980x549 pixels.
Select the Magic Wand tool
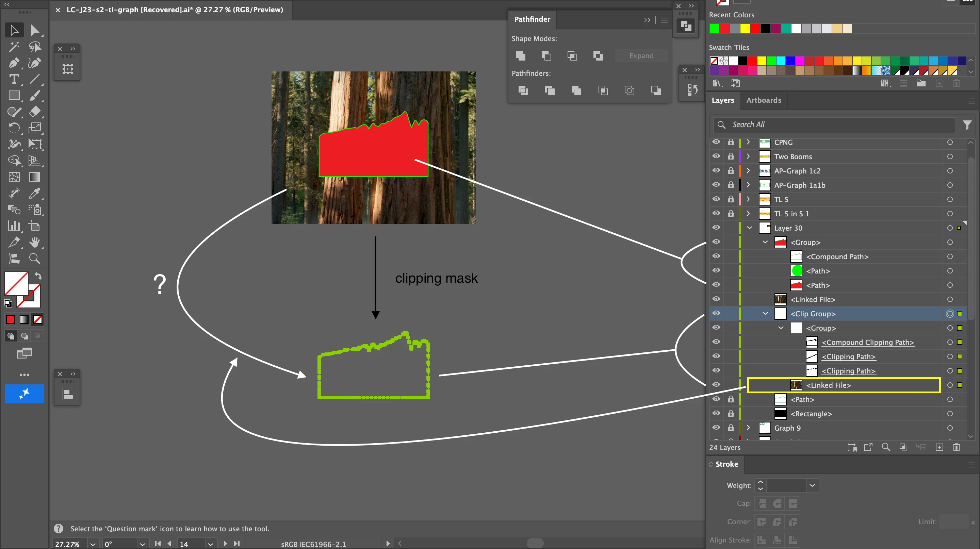point(14,46)
